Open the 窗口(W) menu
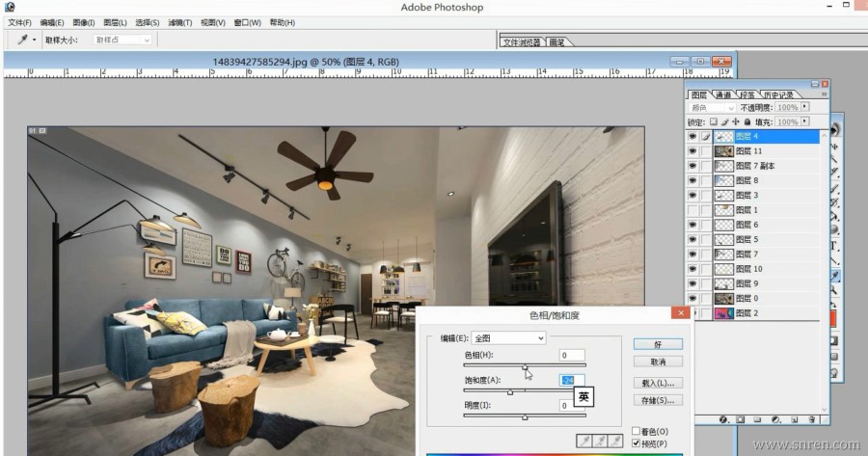The height and width of the screenshot is (456, 868). pyautogui.click(x=248, y=23)
